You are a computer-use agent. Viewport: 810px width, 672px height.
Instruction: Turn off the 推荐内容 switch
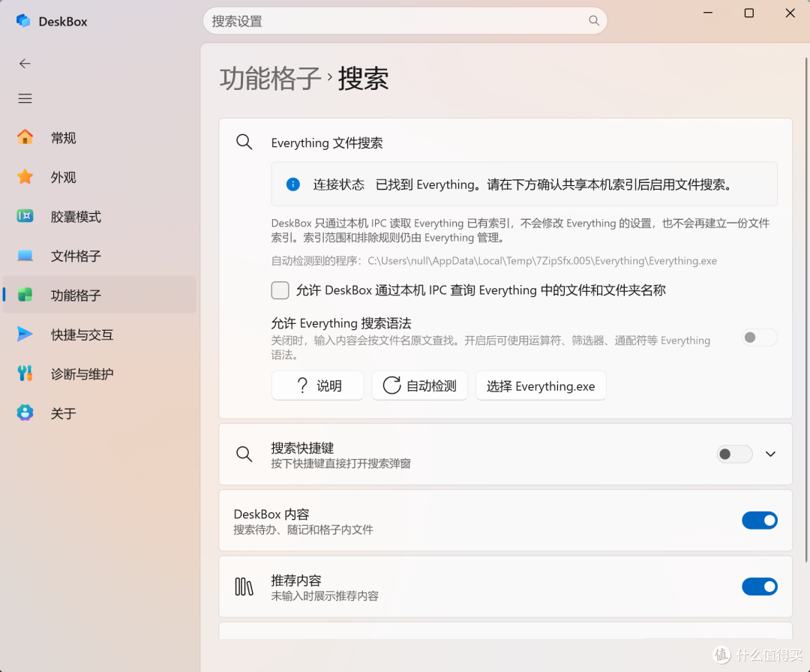click(759, 586)
